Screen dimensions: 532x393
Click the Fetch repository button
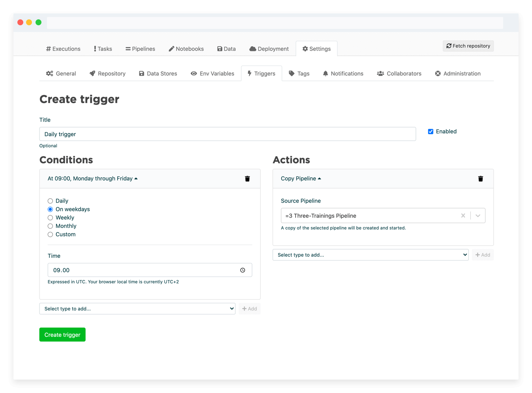pos(468,46)
